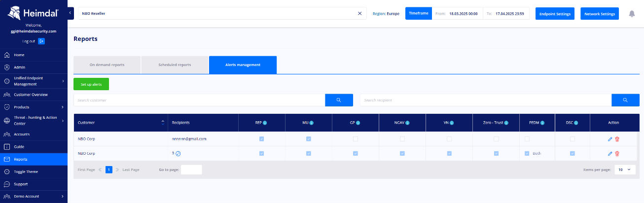Open Threat - hunting & Action Center
644x203 pixels.
34,120
